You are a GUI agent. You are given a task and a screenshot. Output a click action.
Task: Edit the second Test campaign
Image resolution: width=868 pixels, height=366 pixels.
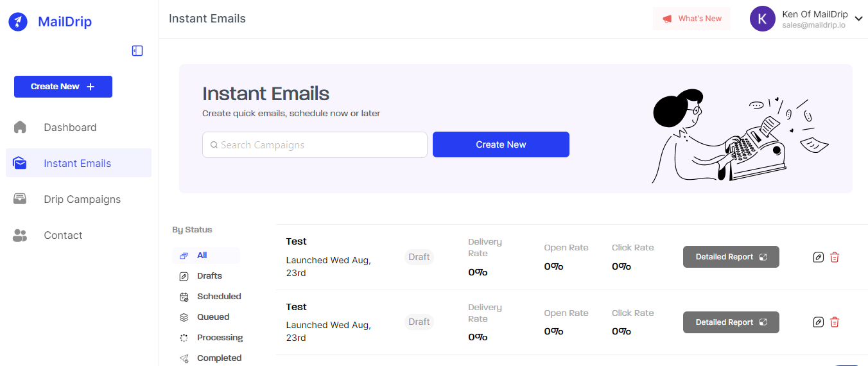point(818,322)
